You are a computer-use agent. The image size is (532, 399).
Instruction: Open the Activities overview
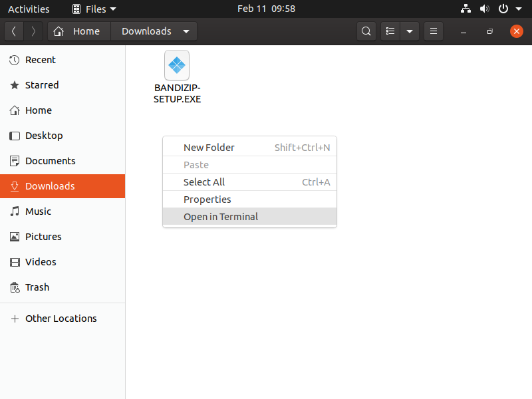point(29,9)
